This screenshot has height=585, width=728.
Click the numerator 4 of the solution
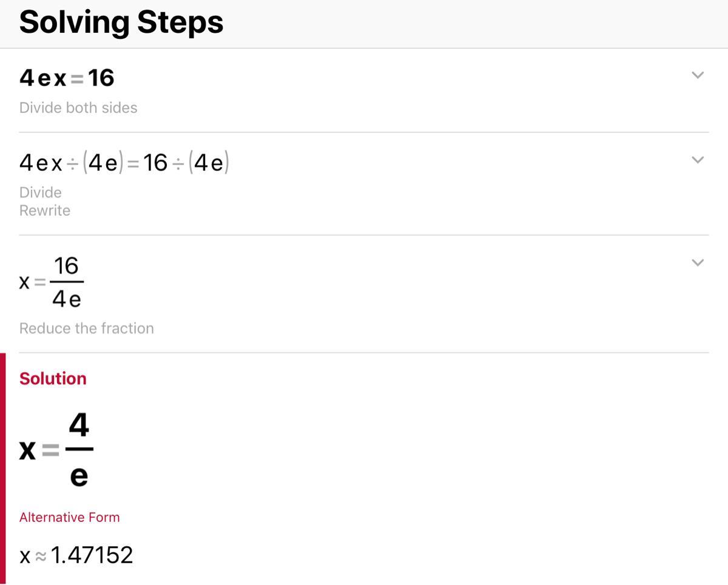tap(79, 426)
